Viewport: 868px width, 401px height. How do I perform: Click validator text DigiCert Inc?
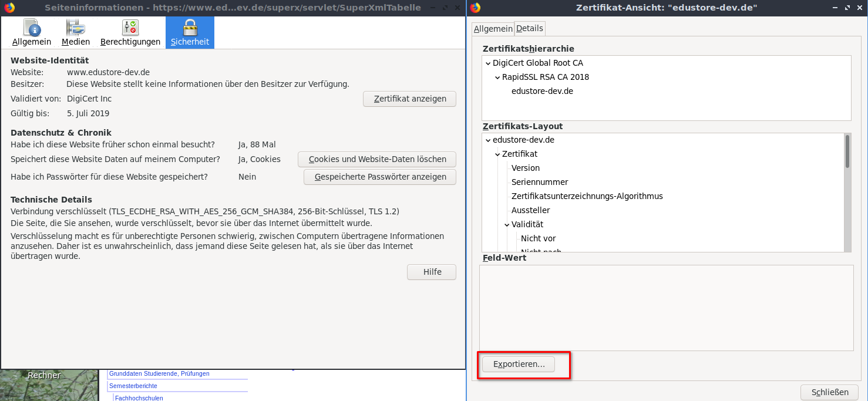point(89,99)
